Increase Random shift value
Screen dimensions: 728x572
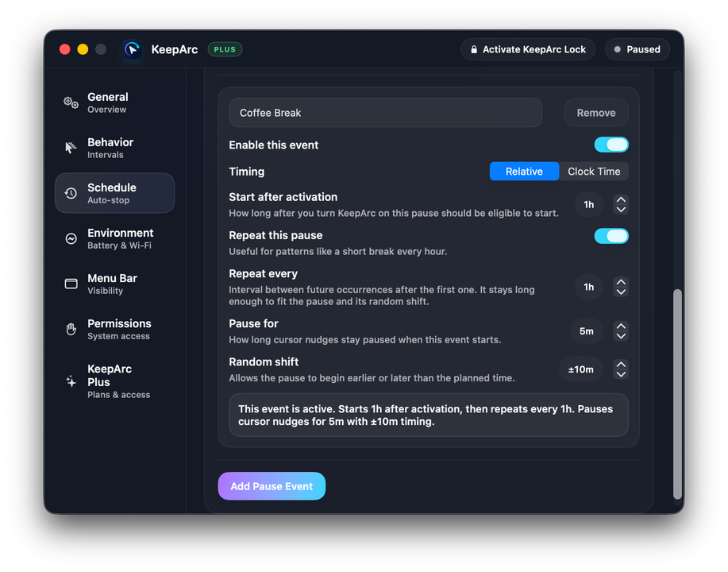click(x=621, y=365)
